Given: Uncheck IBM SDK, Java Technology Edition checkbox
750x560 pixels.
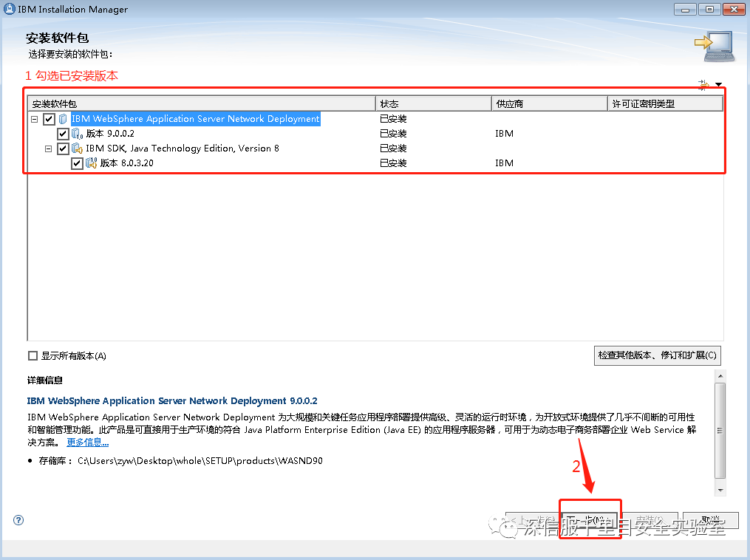Looking at the screenshot, I should tap(63, 148).
